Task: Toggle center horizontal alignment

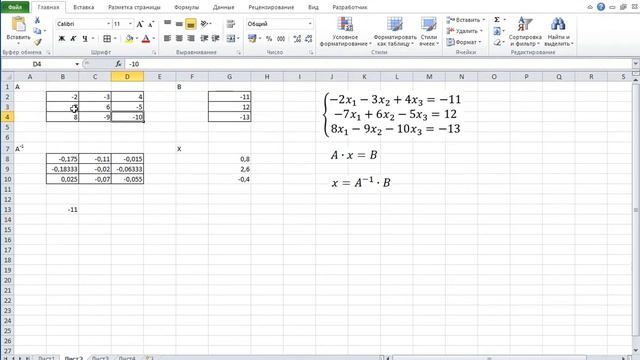Action: click(x=179, y=38)
